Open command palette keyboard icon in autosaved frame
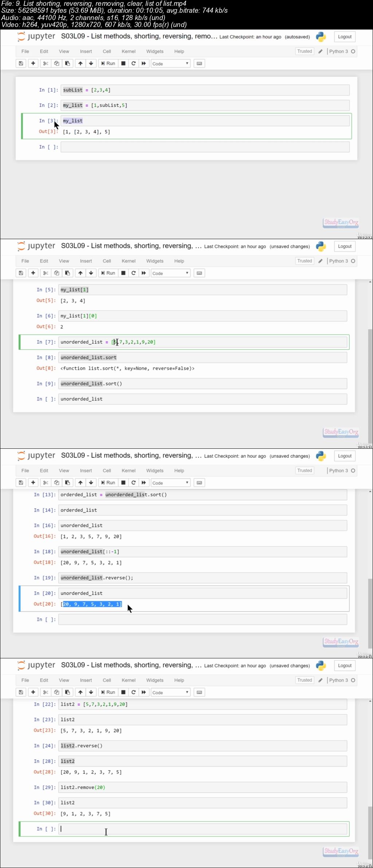This screenshot has width=373, height=868. [x=199, y=63]
